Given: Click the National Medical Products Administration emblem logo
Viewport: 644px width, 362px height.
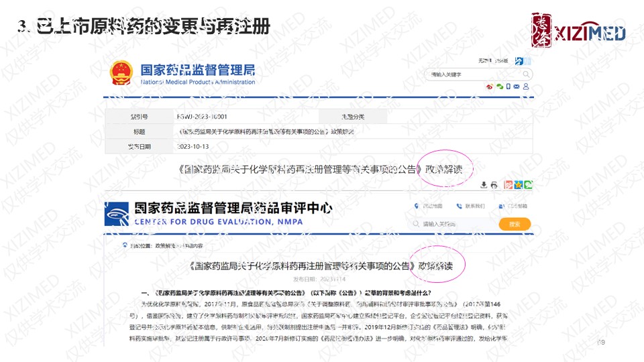Looking at the screenshot, I should click(x=121, y=73).
